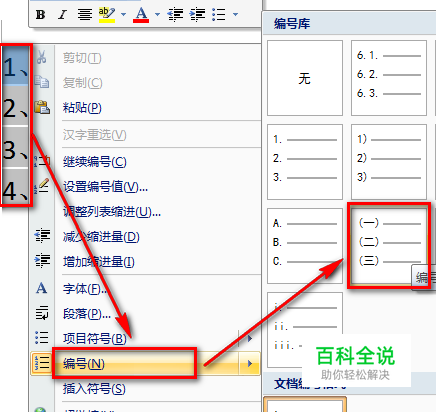
Task: Toggle italic formatting in the mini toolbar
Action: pyautogui.click(x=62, y=15)
